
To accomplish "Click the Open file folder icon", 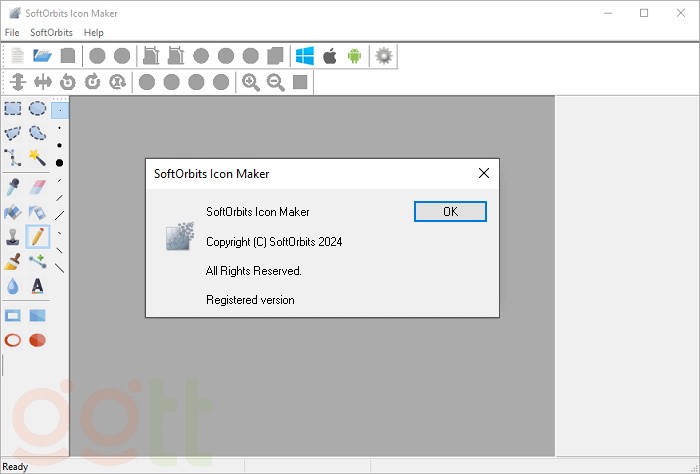I will [x=43, y=56].
